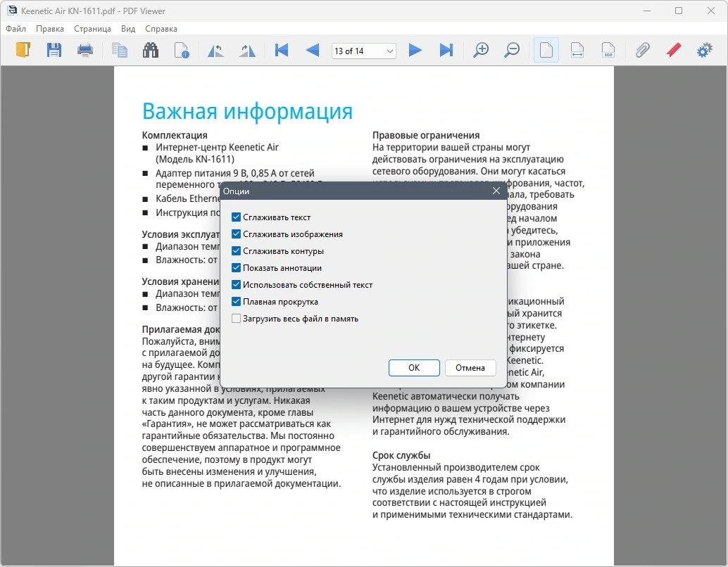Click the 'Срок службы' heading
This screenshot has height=567, width=728.
pos(401,455)
